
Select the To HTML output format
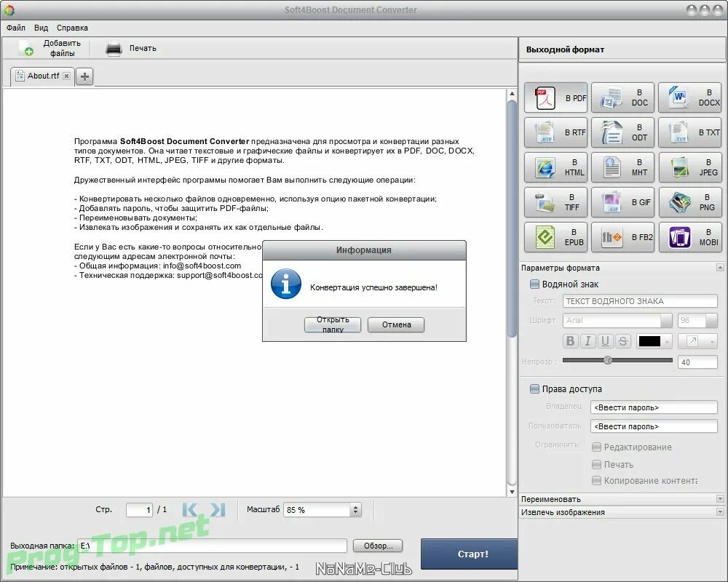(555, 167)
